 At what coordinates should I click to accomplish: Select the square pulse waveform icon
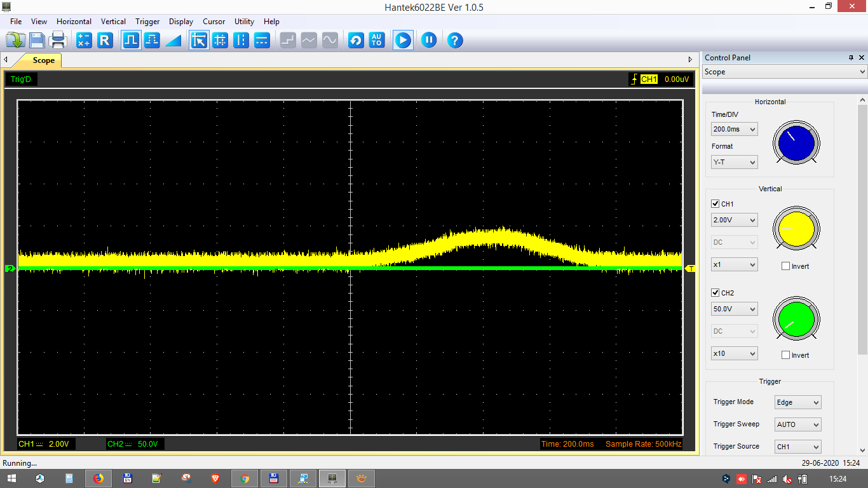[x=131, y=41]
